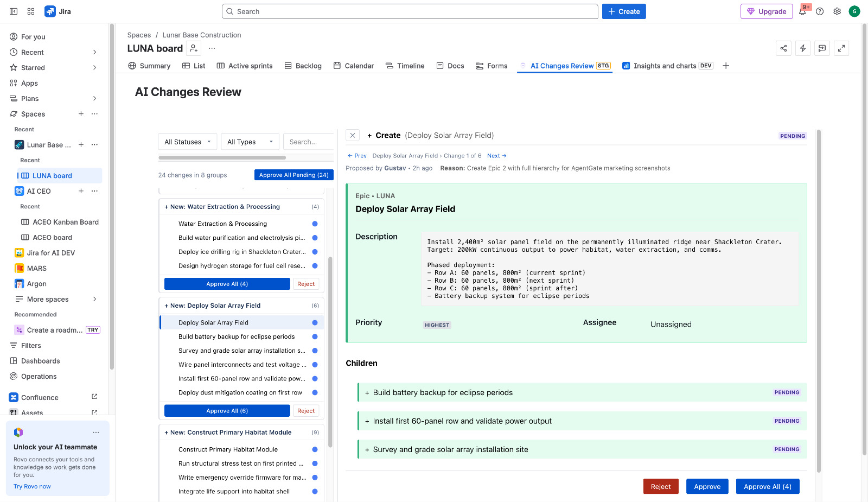Click the Approve All Pending (24) button

point(294,175)
